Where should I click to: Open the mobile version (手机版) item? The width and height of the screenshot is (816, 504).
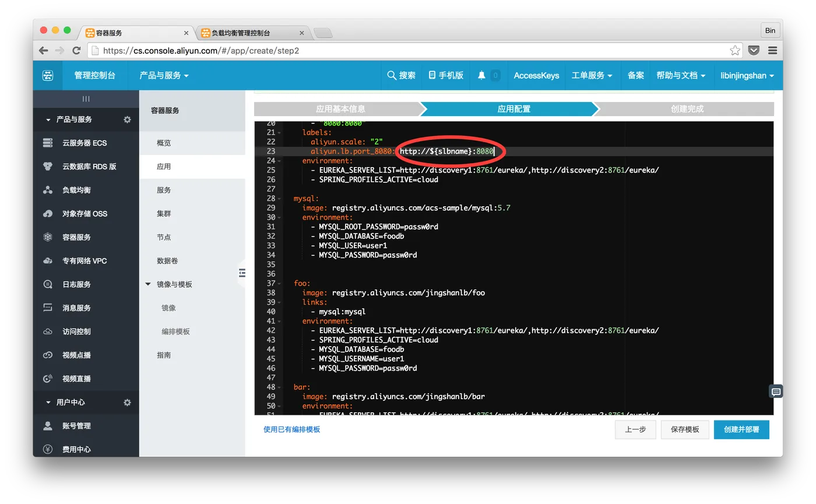pyautogui.click(x=446, y=75)
